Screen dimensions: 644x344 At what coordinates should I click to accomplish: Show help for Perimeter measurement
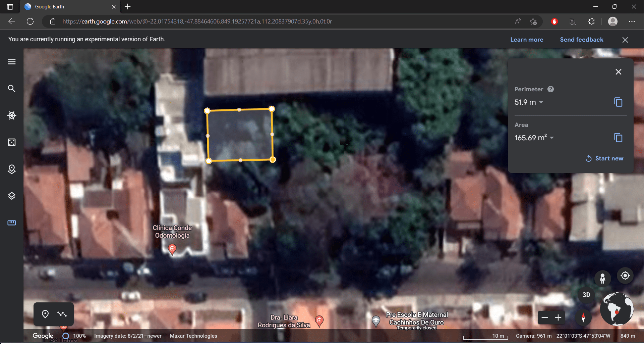tap(550, 89)
